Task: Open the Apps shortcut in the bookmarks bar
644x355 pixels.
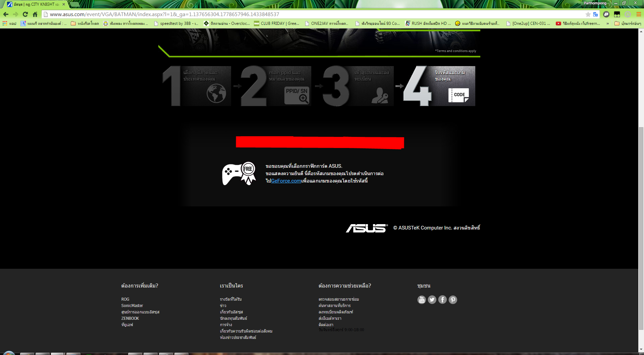Action: (x=9, y=23)
